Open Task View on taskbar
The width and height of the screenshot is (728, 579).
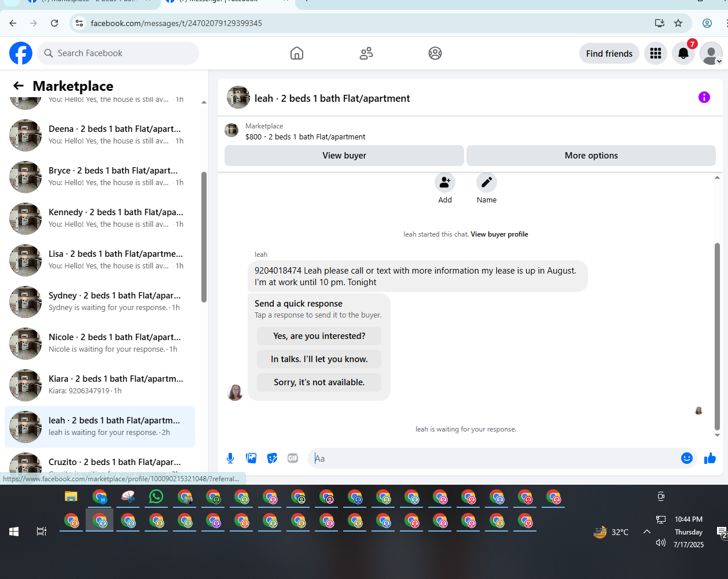coord(42,531)
